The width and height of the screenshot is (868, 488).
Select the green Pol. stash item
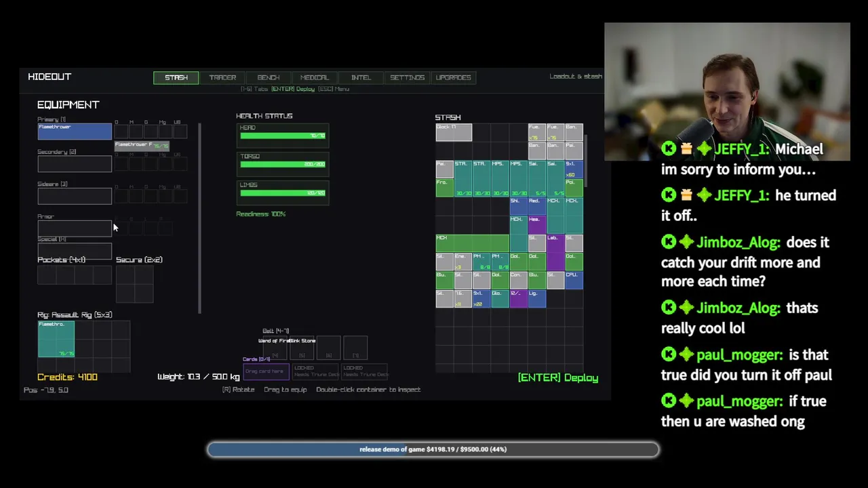pos(574,188)
